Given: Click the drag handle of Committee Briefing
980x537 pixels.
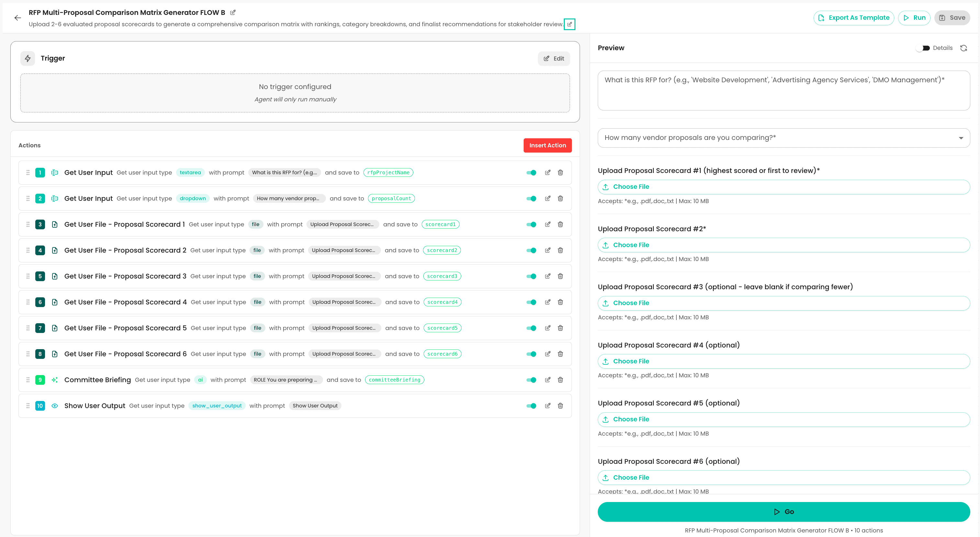Looking at the screenshot, I should 28,380.
